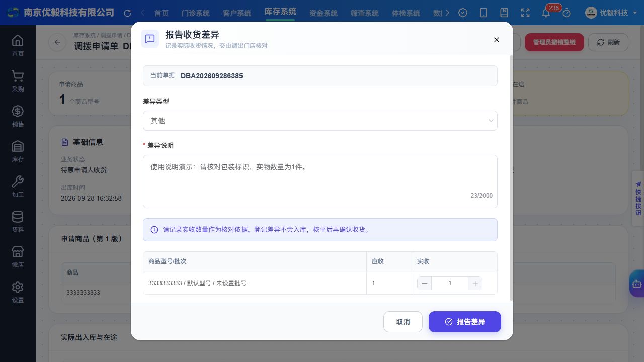Open the mobile device icon in header
Image resolution: width=644 pixels, height=362 pixels.
point(484,13)
